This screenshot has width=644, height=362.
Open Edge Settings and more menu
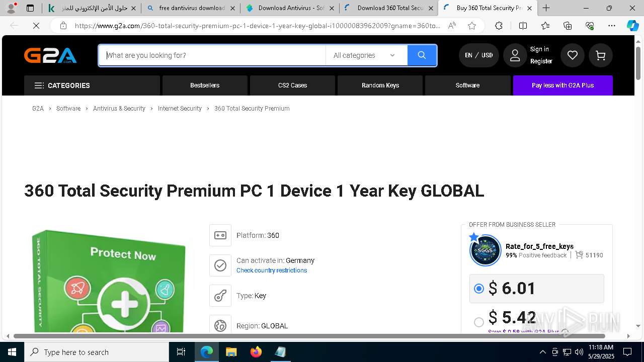(x=611, y=26)
